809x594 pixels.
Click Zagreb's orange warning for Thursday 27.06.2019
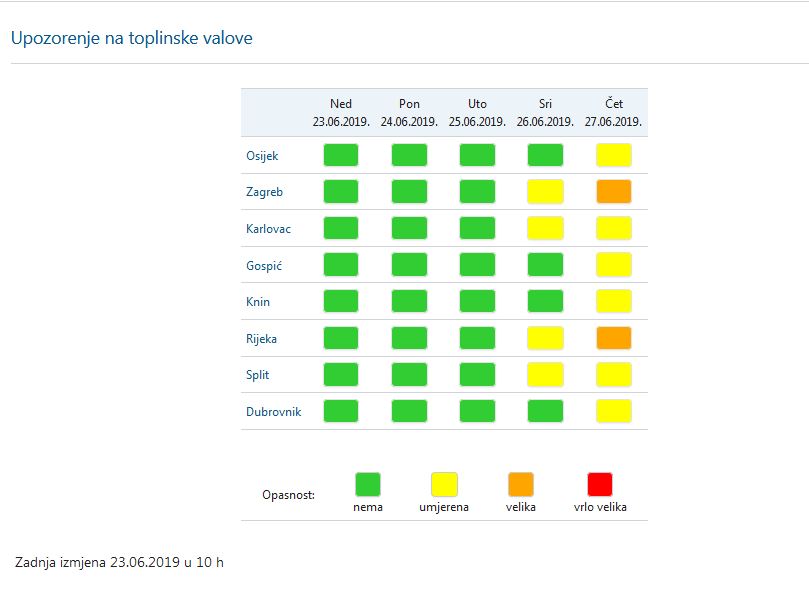click(x=613, y=192)
